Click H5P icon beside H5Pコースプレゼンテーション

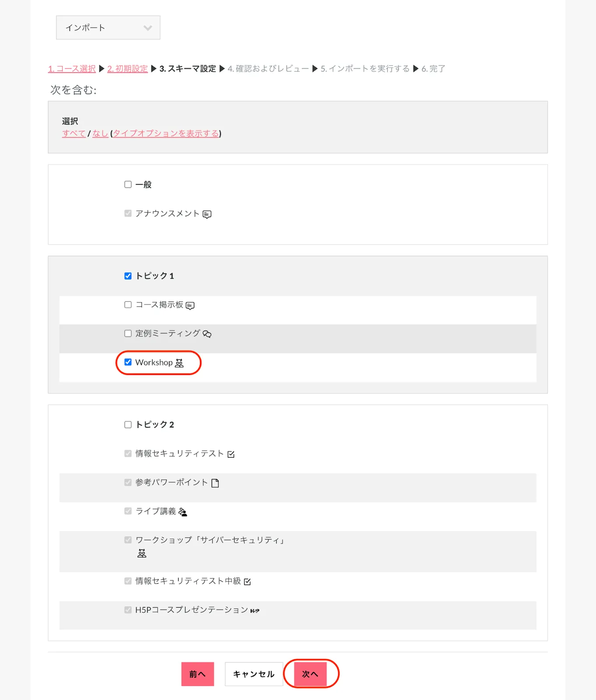[x=255, y=611]
